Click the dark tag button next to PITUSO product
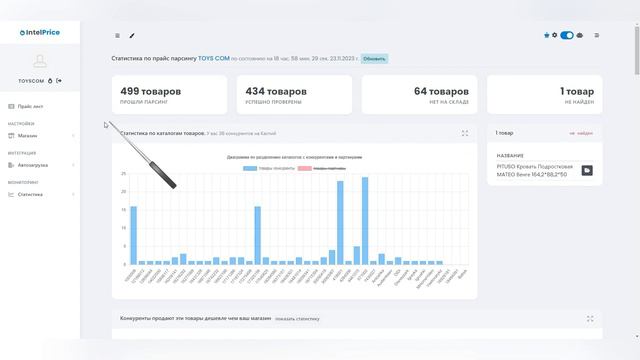The image size is (640, 360). pos(587,170)
